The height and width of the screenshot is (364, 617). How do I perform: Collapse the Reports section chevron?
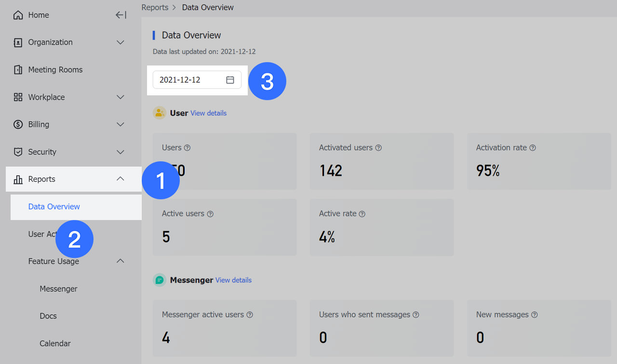[120, 178]
